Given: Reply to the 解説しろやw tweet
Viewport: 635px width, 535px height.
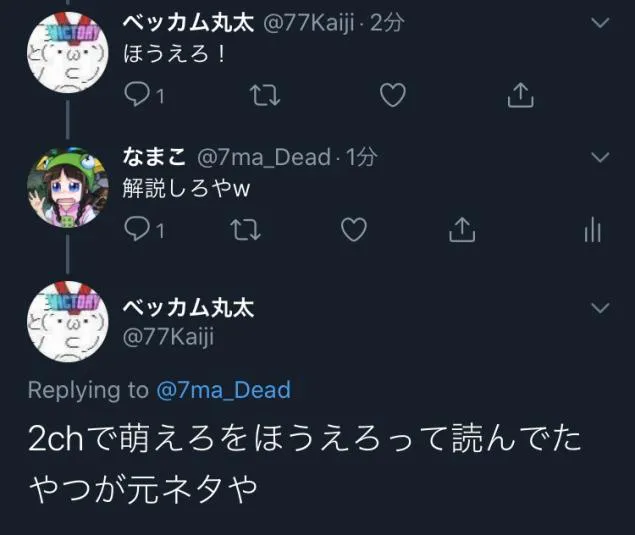Looking at the screenshot, I should coord(136,229).
